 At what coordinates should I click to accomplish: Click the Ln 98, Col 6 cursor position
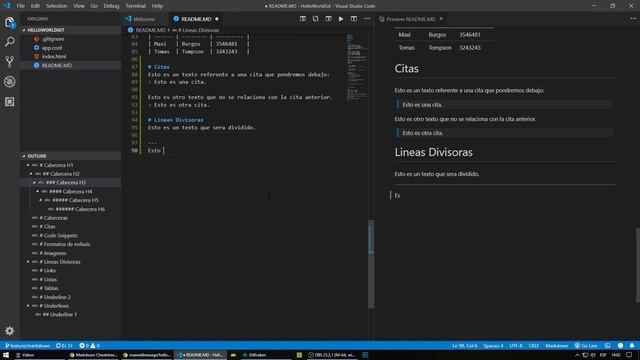click(x=464, y=346)
